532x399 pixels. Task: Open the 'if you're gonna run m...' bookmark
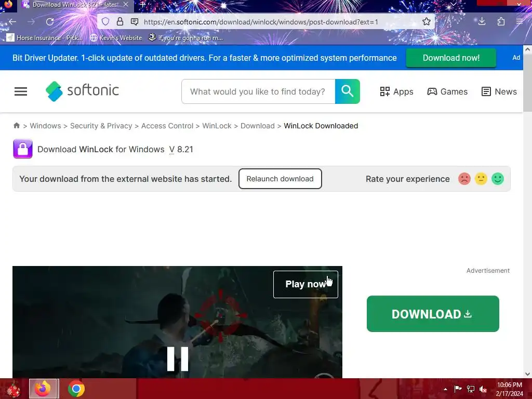point(186,37)
